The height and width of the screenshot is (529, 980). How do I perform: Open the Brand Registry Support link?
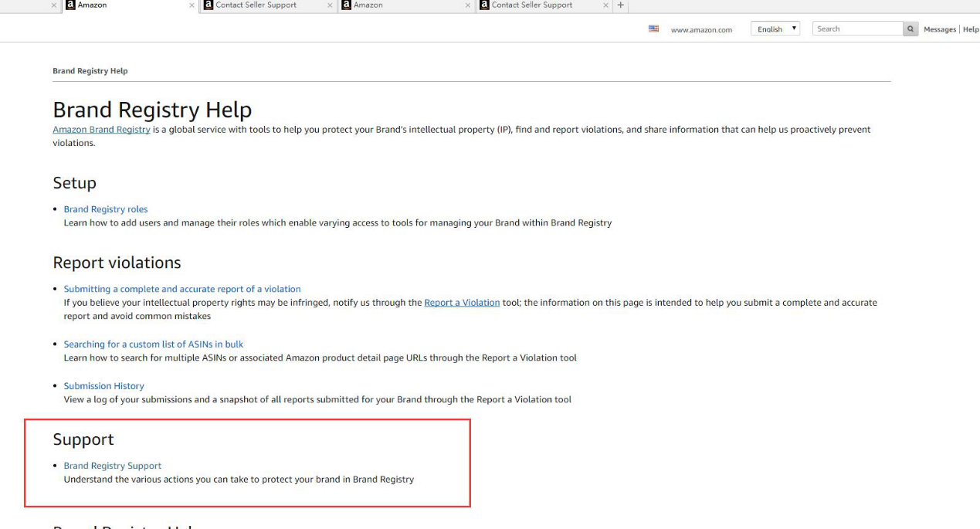[x=113, y=466]
